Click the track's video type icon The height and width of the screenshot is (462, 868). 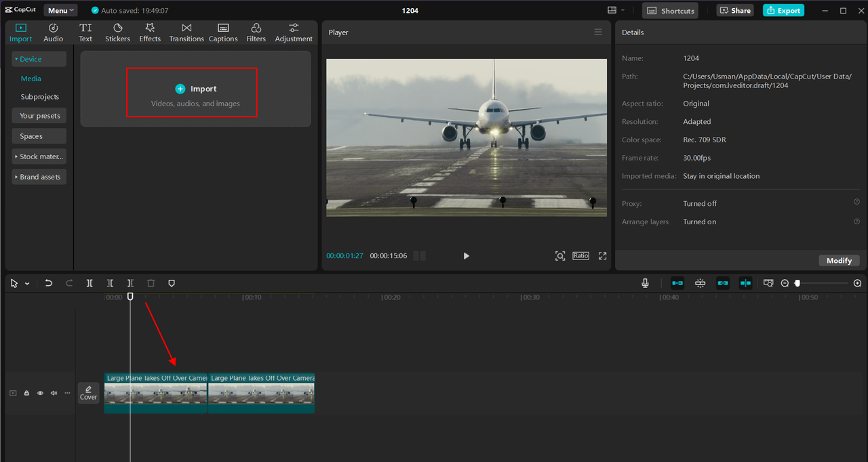pos(13,393)
